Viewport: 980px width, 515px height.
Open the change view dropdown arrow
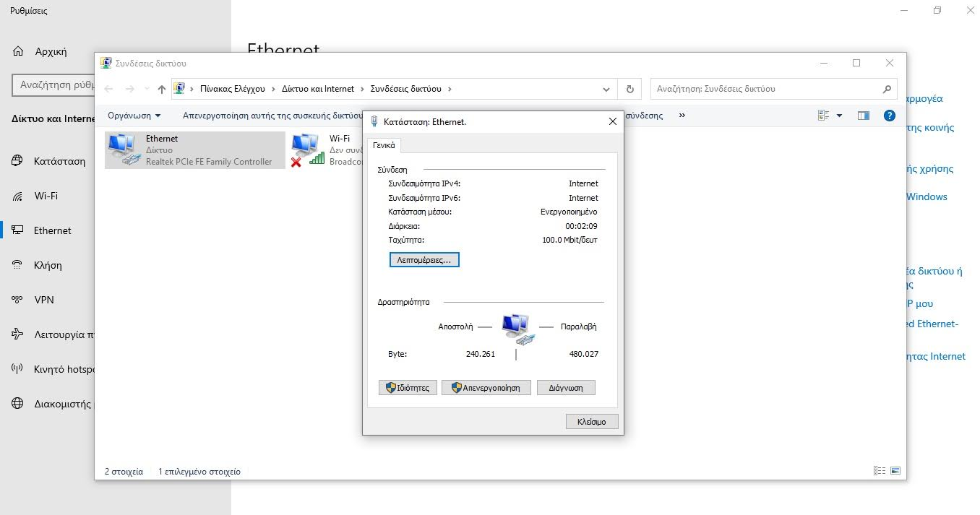839,116
